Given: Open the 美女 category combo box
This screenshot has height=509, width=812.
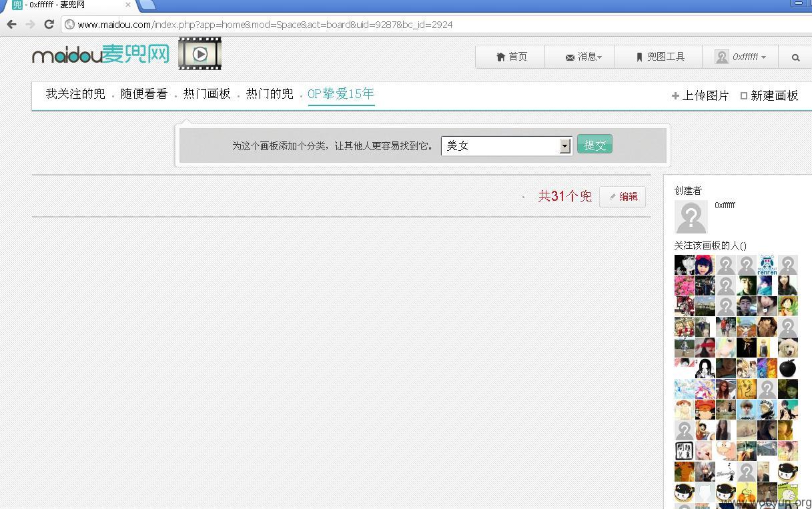Looking at the screenshot, I should coord(506,145).
